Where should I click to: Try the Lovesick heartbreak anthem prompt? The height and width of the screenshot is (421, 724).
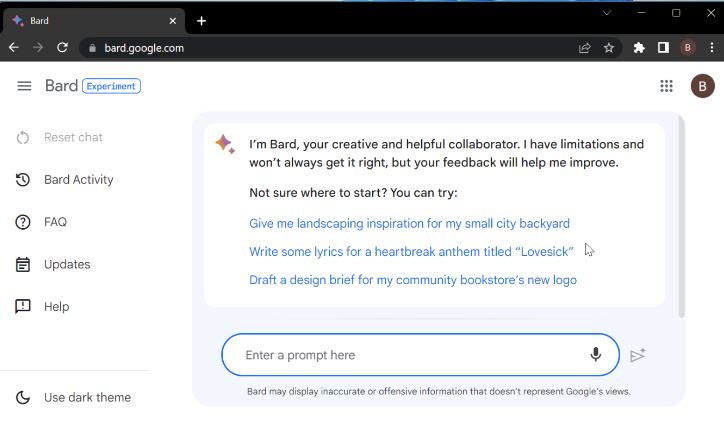point(411,252)
